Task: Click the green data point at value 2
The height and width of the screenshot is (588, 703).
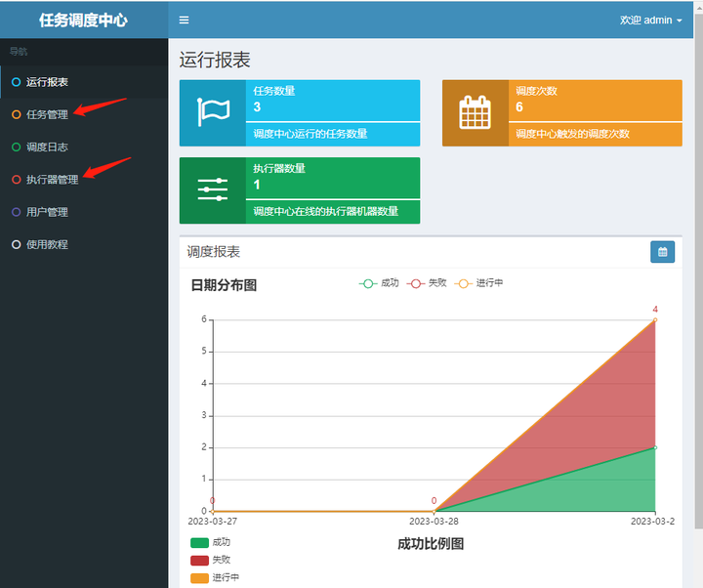Action: [655, 447]
